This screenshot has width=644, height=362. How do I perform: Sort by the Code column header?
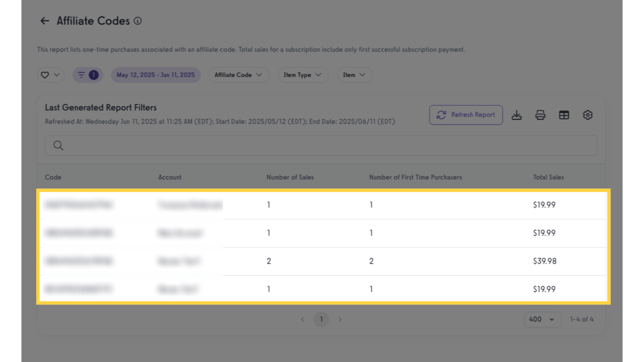[53, 177]
